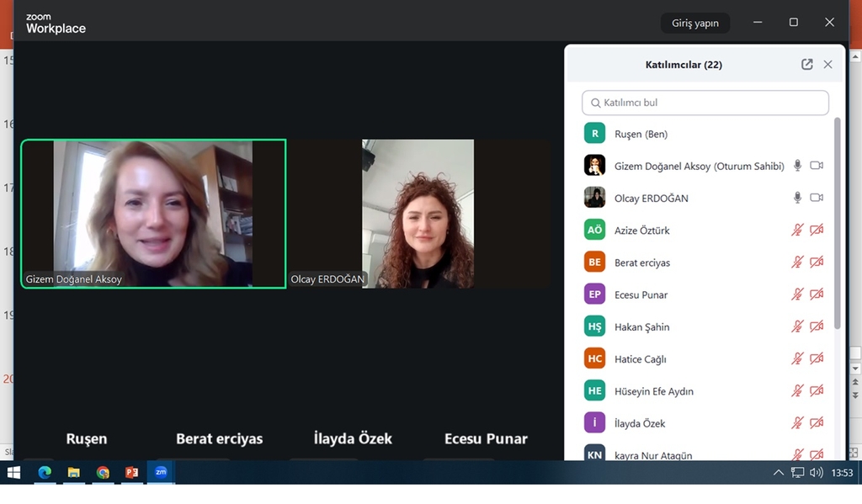Click Gizem Doğanel Aksoy's microphone icon
The width and height of the screenshot is (862, 504).
pos(797,166)
